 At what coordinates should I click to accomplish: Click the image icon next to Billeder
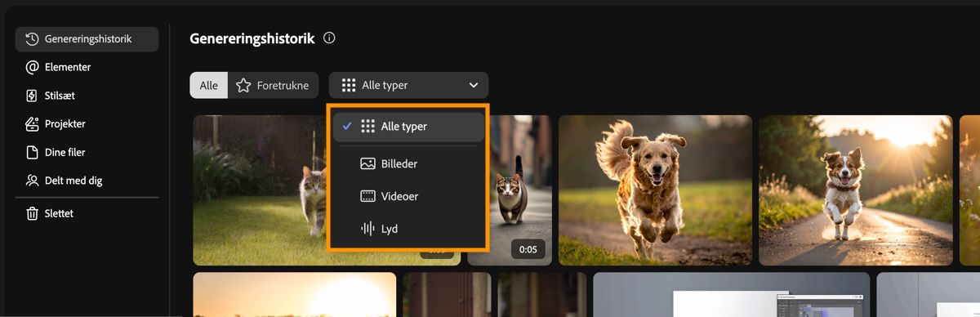pos(367,163)
